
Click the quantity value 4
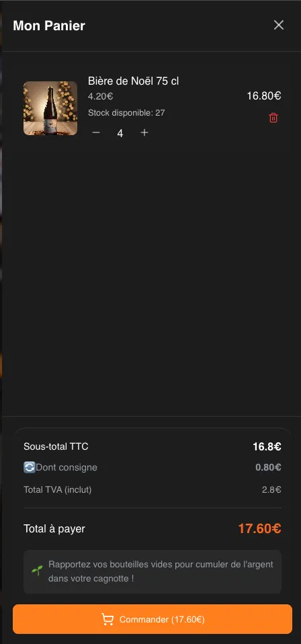click(x=120, y=133)
